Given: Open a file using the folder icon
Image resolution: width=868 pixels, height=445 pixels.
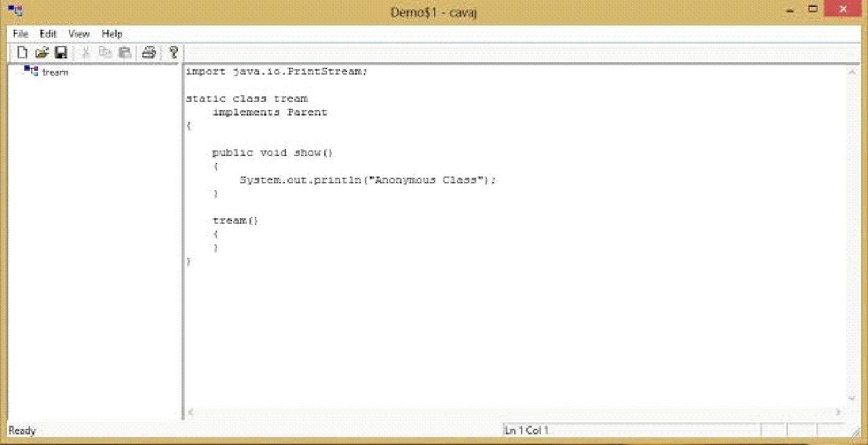Looking at the screenshot, I should (42, 53).
